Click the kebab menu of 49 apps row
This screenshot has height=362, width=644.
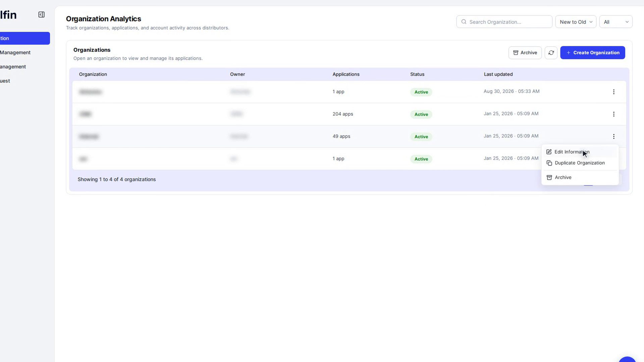point(614,136)
